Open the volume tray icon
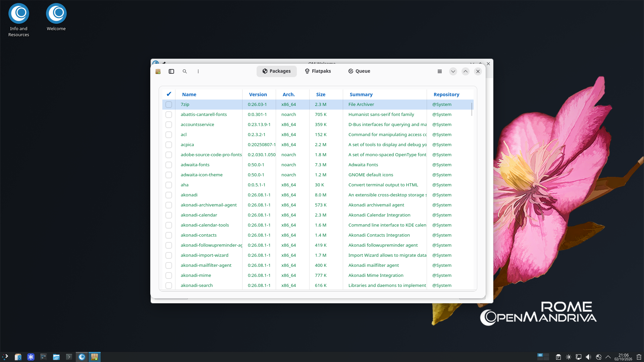Image resolution: width=644 pixels, height=362 pixels. 589,357
